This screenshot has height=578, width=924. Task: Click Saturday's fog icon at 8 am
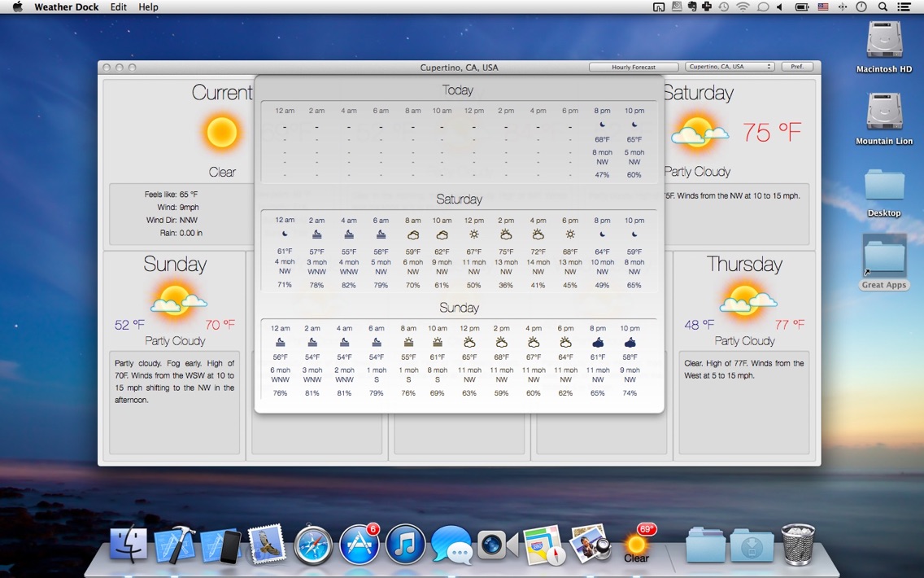coord(412,234)
